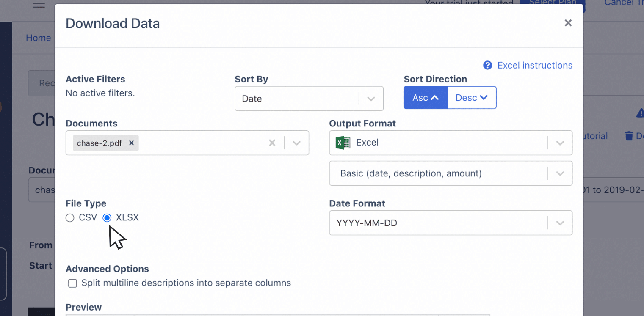644x316 pixels.
Task: Select the CSV file type
Action: [x=70, y=218]
